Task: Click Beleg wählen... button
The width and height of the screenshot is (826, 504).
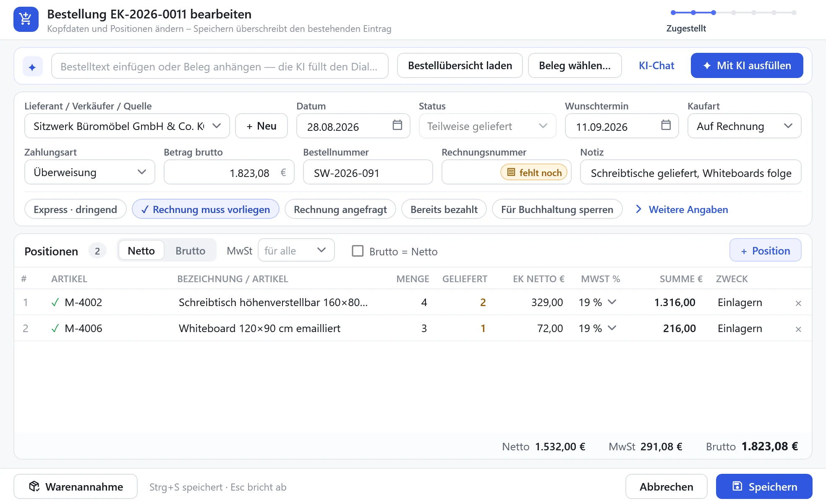Action: tap(575, 65)
